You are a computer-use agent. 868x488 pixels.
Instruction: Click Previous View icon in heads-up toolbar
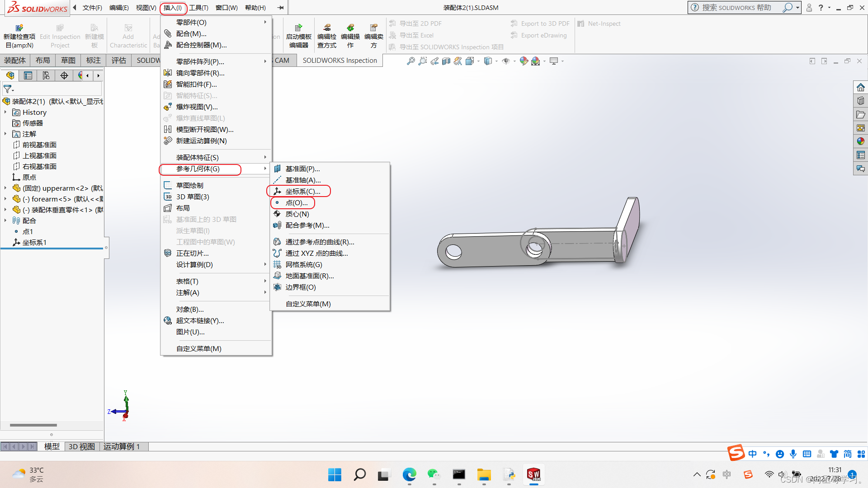pyautogui.click(x=434, y=61)
